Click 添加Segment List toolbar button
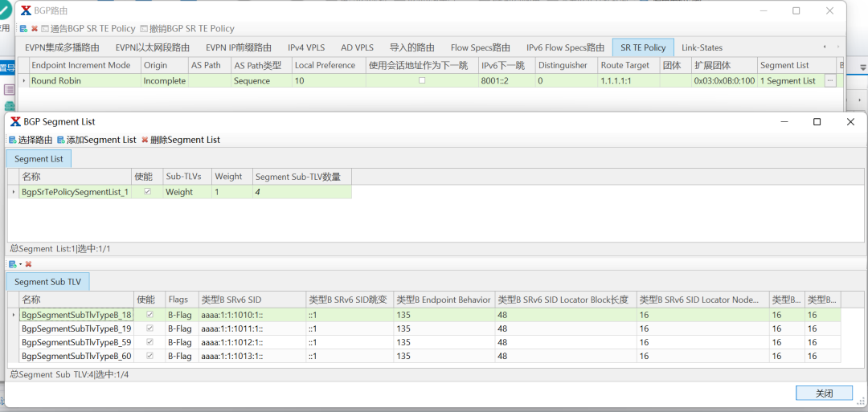Viewport: 868px width, 412px height. [96, 140]
